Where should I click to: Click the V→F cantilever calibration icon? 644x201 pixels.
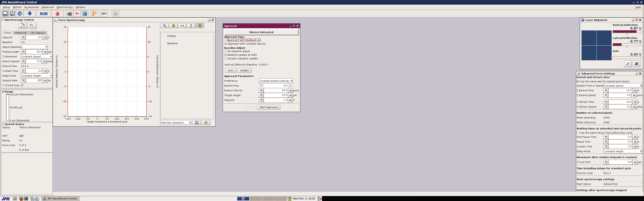pyautogui.click(x=22, y=25)
